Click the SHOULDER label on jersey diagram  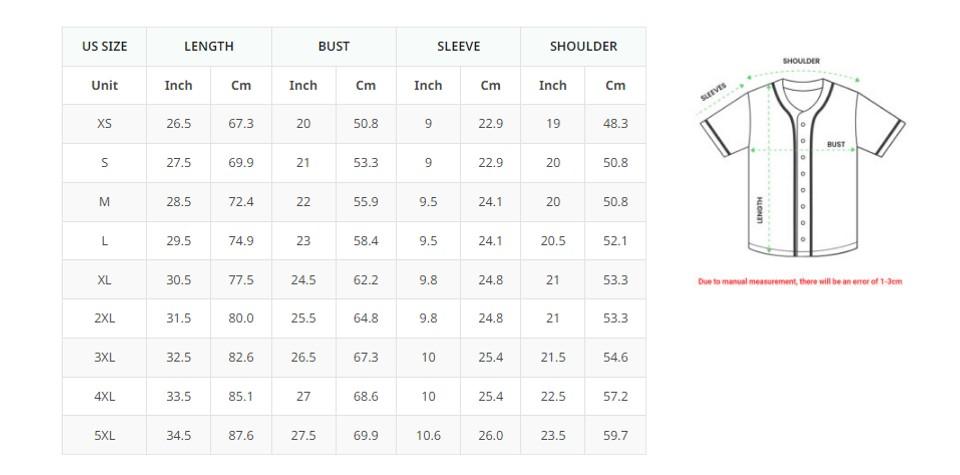(x=801, y=61)
